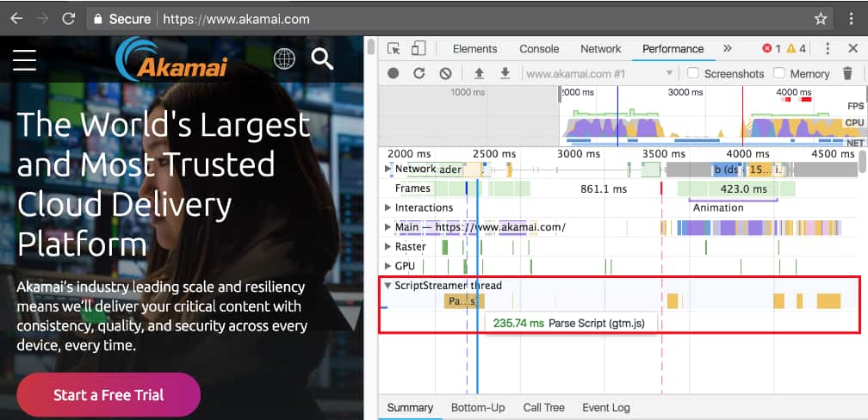Viewport: 868px width, 420px height.
Task: Click the reload and profile page icon
Action: [419, 74]
